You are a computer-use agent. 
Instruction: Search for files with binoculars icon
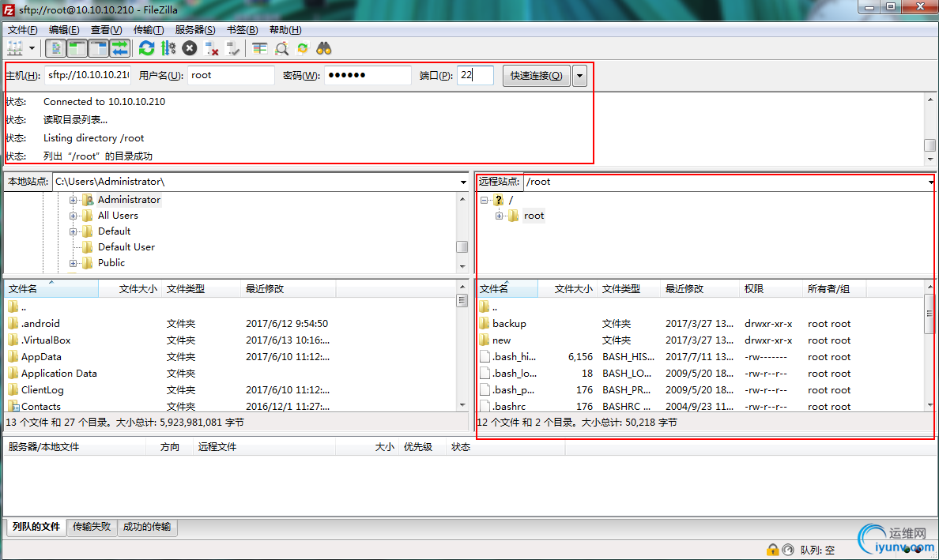tap(324, 48)
